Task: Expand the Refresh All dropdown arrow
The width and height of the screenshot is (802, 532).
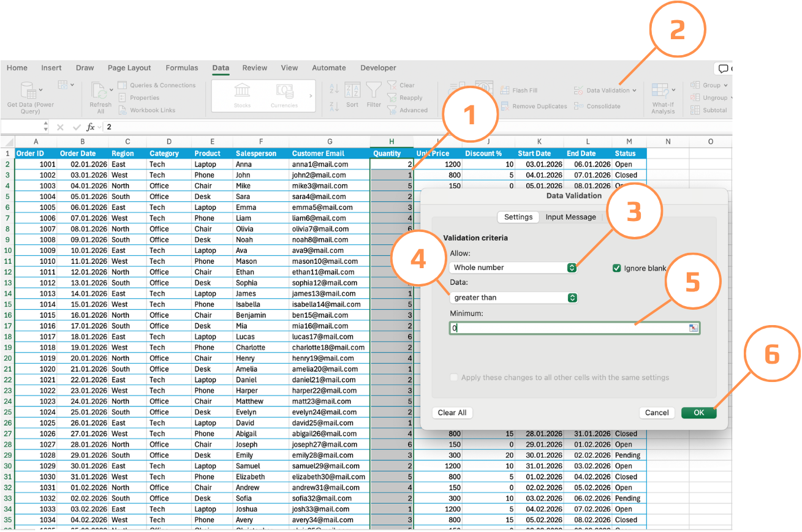Action: 111,90
